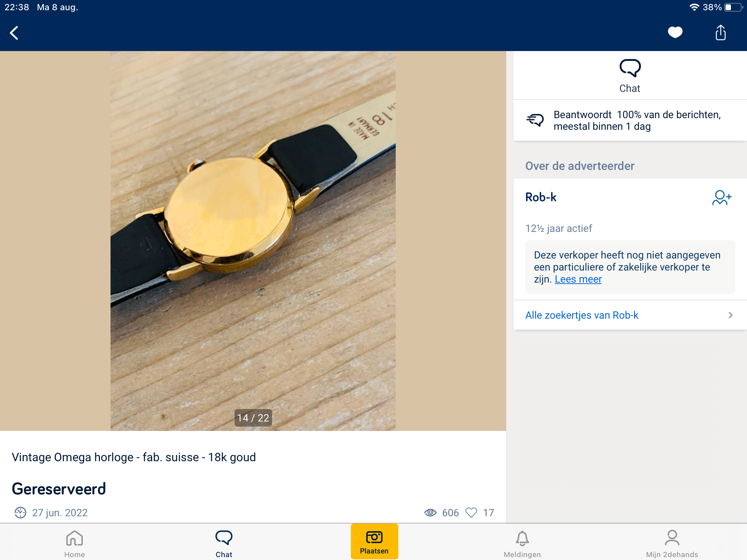Go to Home tab
The image size is (747, 560).
click(74, 543)
